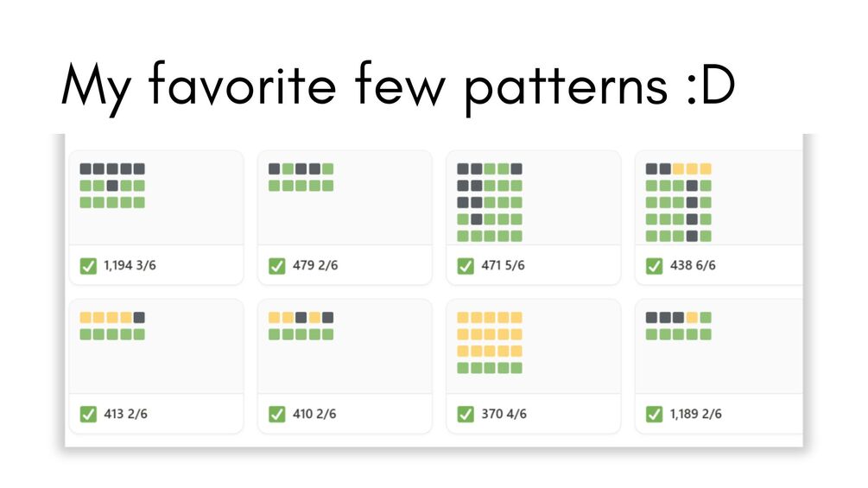868x488 pixels.
Task: Click the checkbox beside 471 5/6
Action: 466,266
